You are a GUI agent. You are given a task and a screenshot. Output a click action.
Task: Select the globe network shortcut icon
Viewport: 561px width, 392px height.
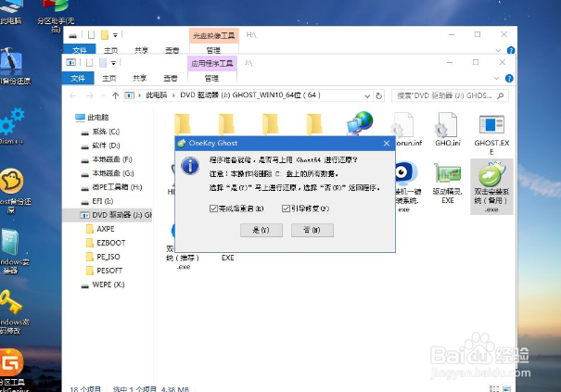click(x=360, y=123)
